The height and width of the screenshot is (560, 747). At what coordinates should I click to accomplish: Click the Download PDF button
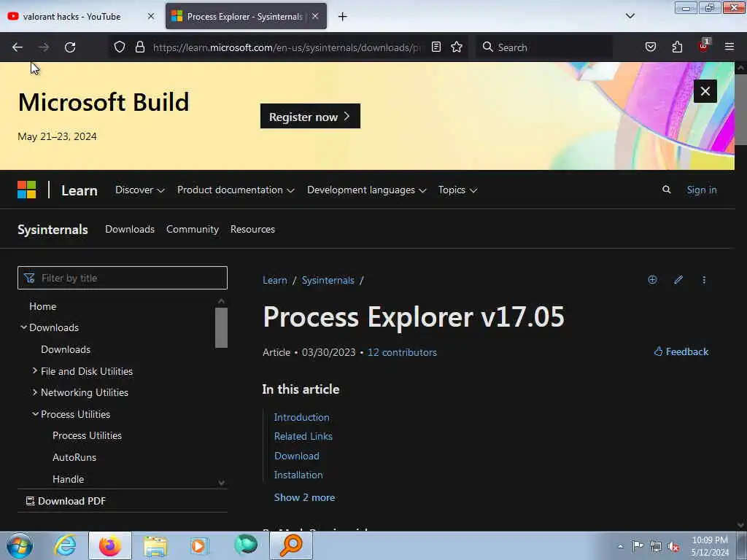click(x=66, y=501)
